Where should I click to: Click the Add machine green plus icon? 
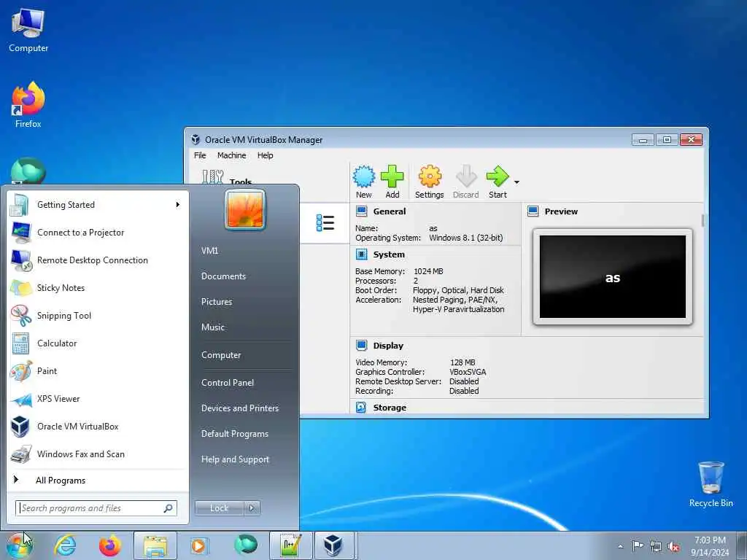point(392,176)
